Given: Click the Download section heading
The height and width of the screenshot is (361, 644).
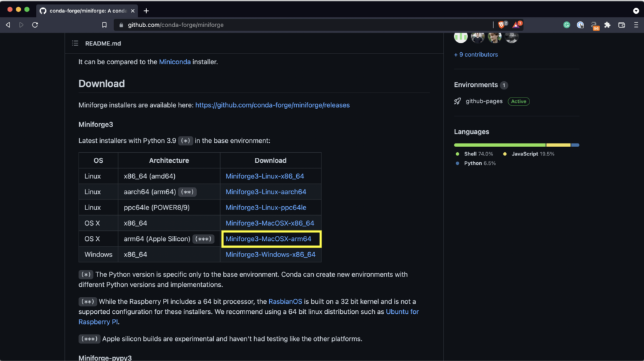Looking at the screenshot, I should coord(101,84).
